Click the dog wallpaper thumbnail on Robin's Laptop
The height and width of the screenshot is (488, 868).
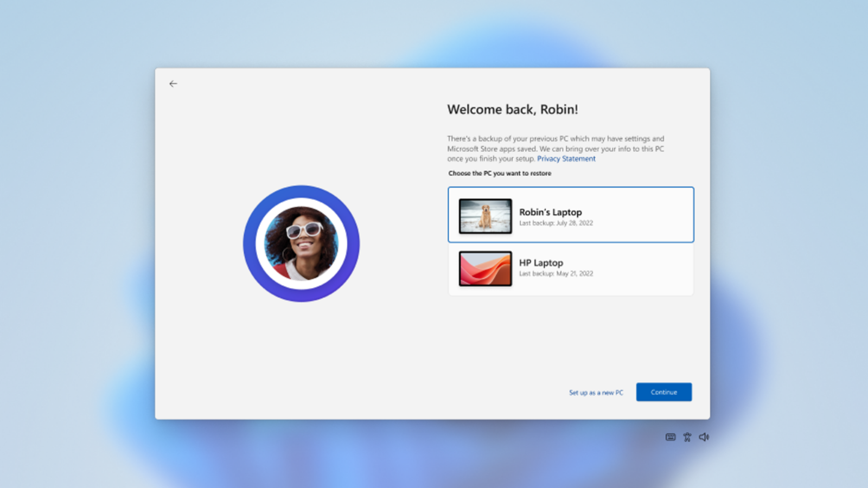pyautogui.click(x=484, y=215)
